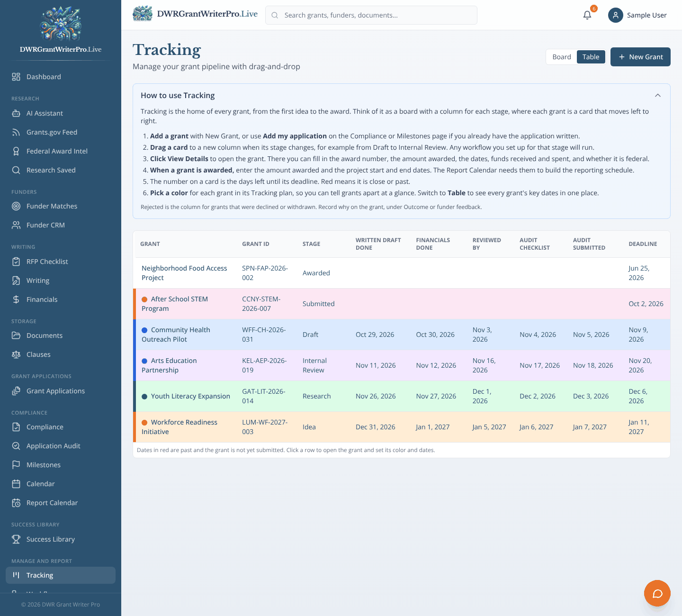Go to Grant Applications in sidebar
The width and height of the screenshot is (682, 616).
(x=61, y=391)
